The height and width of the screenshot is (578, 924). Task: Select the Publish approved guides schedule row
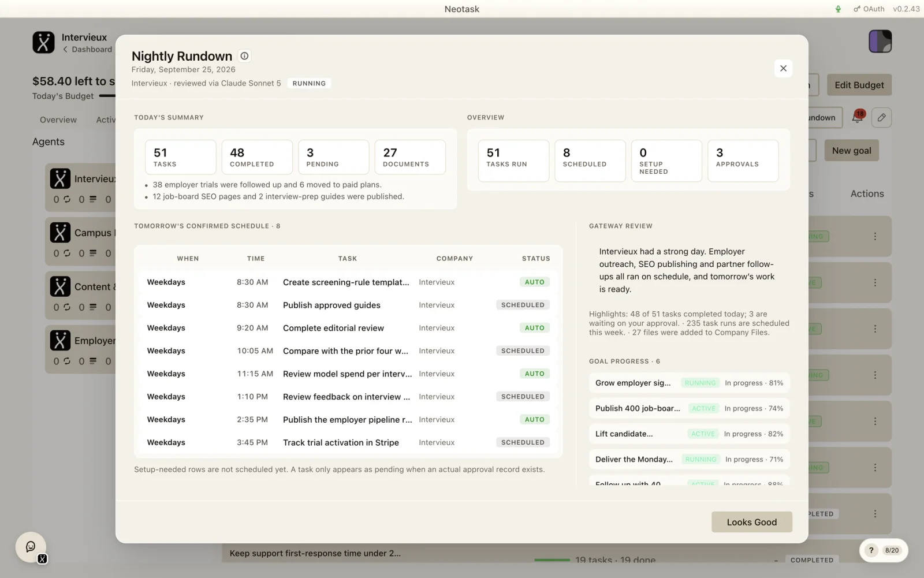348,305
